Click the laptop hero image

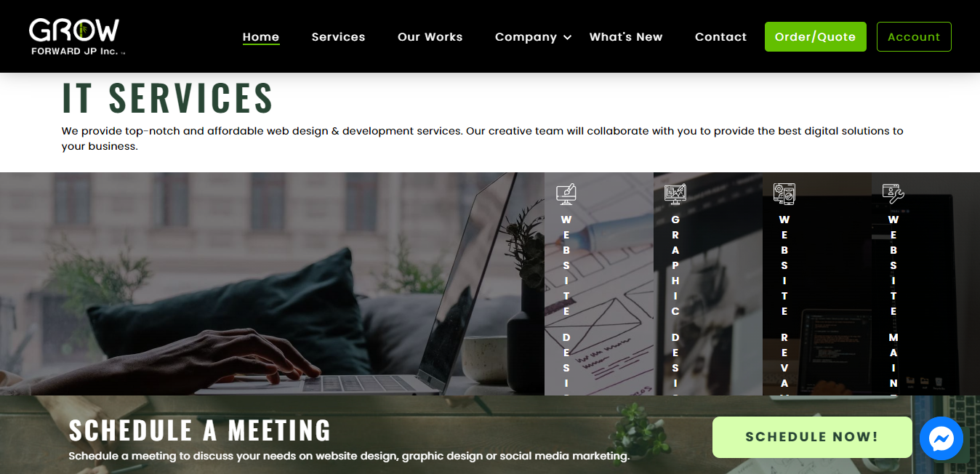point(272,284)
